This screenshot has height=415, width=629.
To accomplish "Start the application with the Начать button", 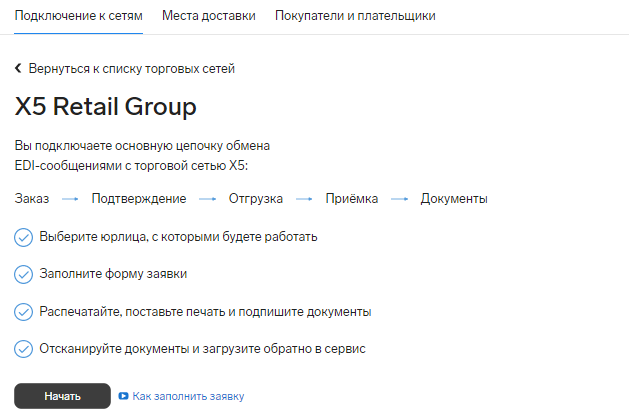I will click(x=62, y=396).
